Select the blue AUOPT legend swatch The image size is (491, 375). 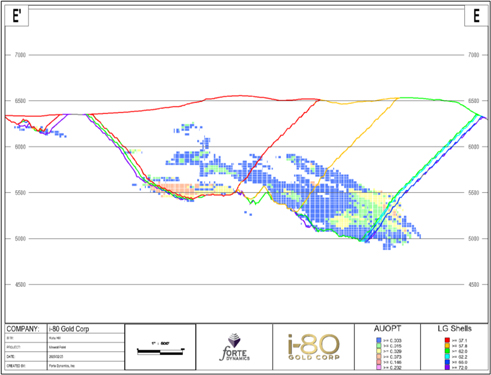[x=378, y=340]
